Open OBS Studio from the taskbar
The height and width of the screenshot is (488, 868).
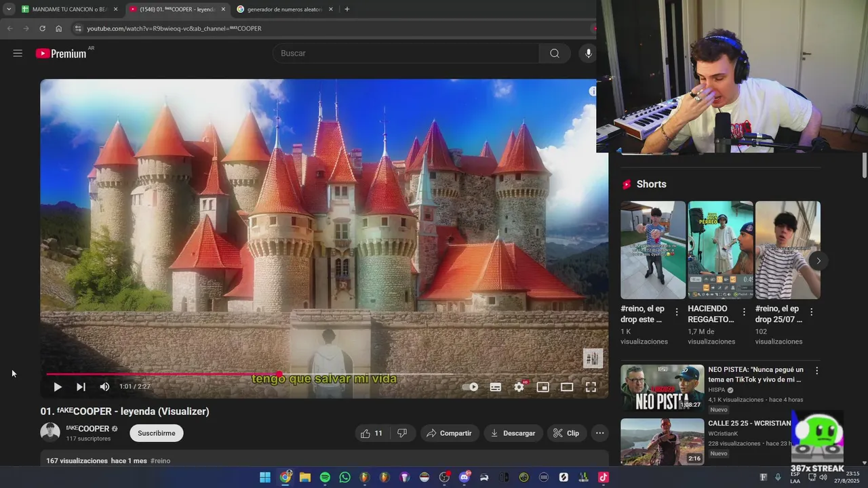pyautogui.click(x=444, y=477)
